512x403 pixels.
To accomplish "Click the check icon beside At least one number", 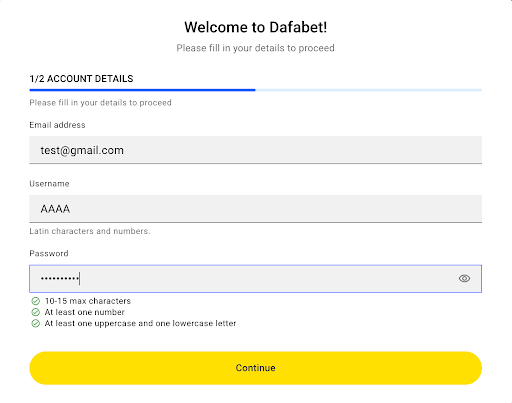I will (x=35, y=312).
